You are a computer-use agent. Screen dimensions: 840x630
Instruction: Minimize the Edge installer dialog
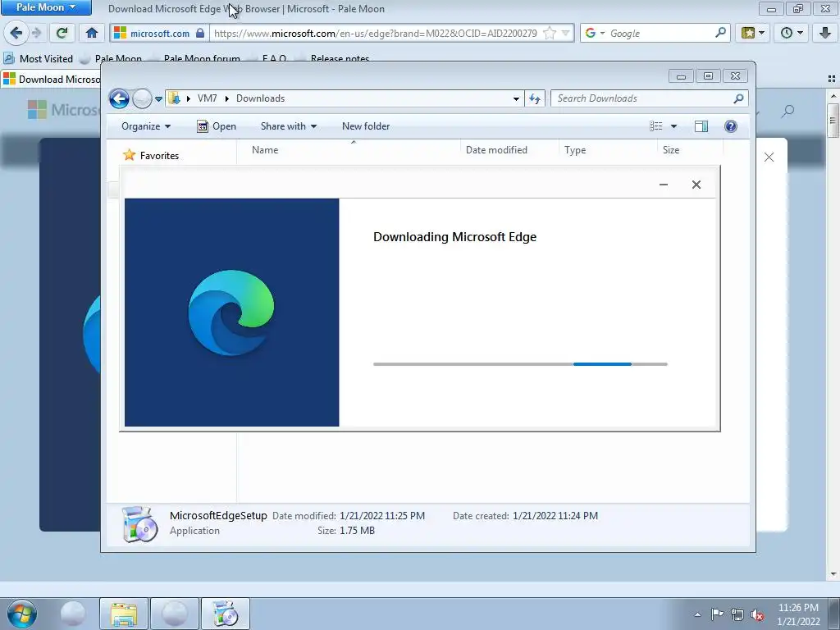[663, 185]
